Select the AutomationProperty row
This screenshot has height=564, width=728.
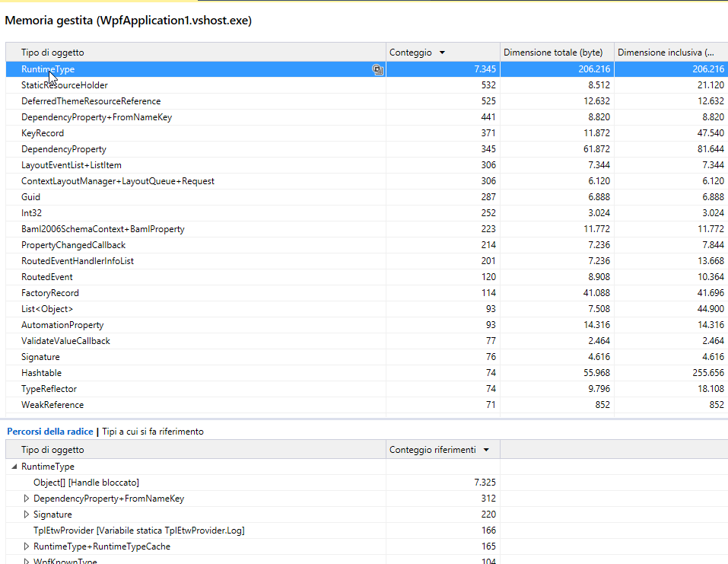point(367,325)
